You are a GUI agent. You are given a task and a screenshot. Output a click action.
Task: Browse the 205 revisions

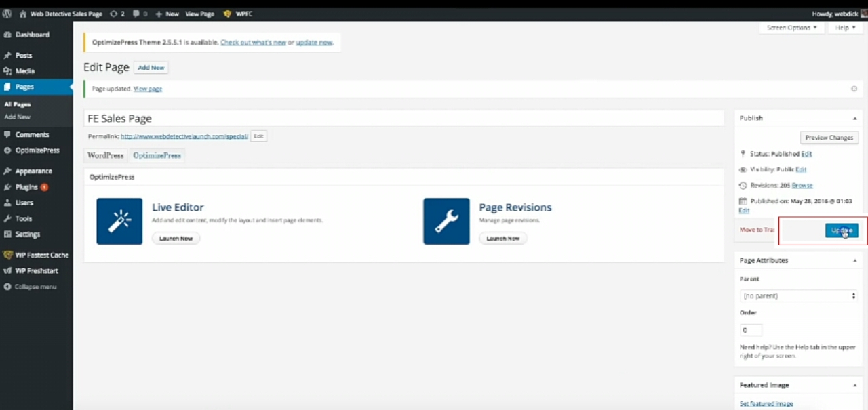tap(802, 185)
